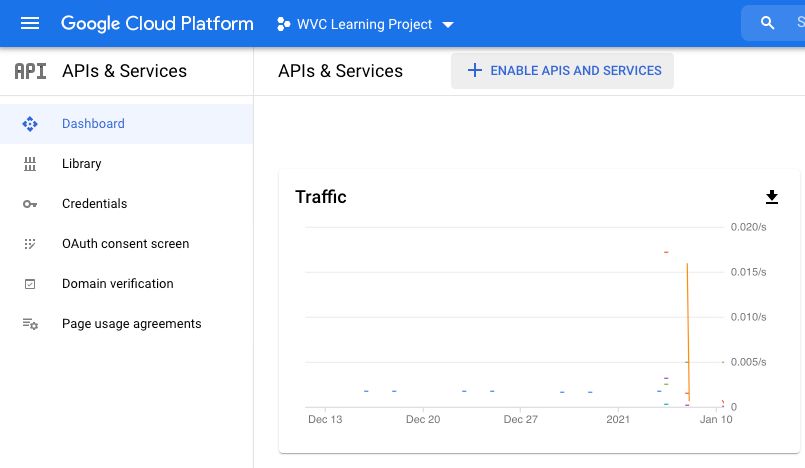Click the Google Cloud Platform logo
Image resolution: width=805 pixels, height=468 pixels.
pyautogui.click(x=157, y=24)
